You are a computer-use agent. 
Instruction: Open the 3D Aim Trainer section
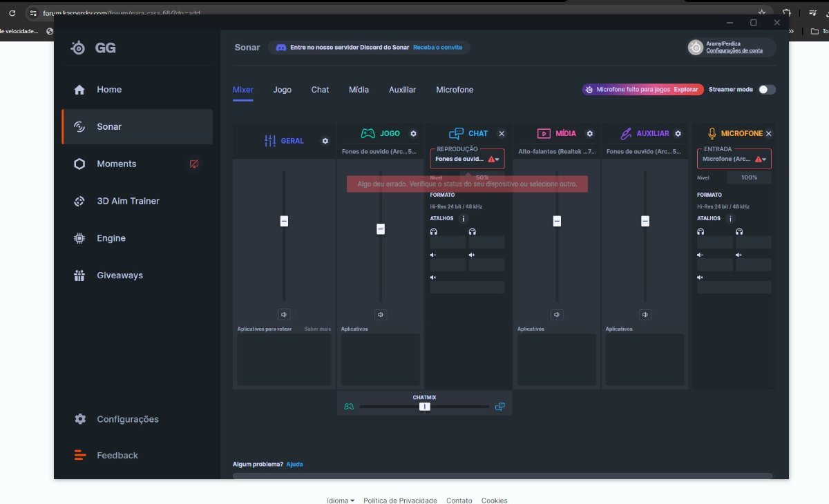pos(128,201)
